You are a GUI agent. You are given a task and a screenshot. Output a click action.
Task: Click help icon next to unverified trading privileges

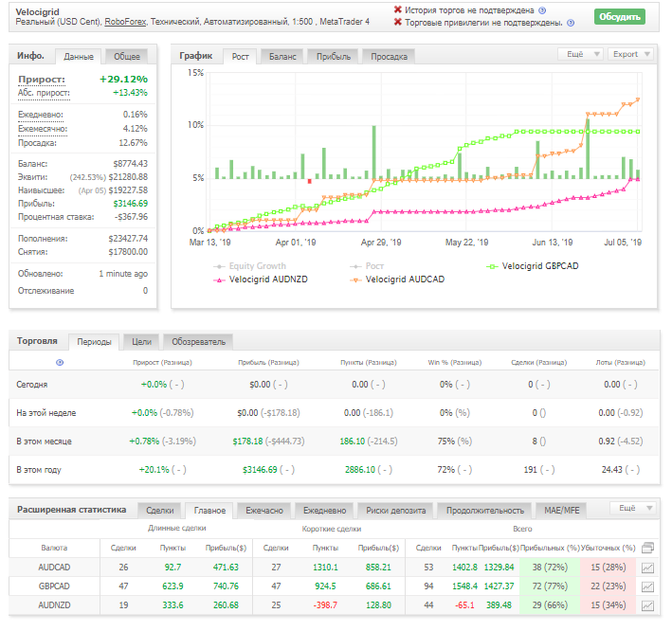(x=571, y=23)
